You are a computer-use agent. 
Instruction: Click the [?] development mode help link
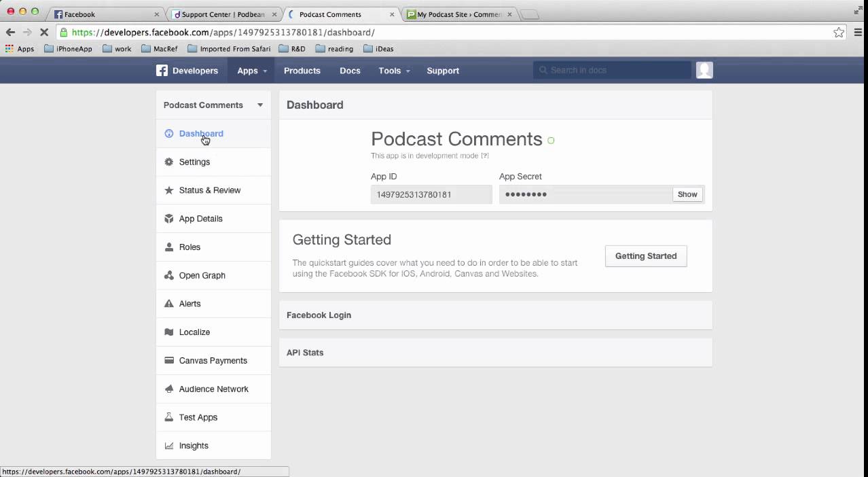[x=485, y=156]
